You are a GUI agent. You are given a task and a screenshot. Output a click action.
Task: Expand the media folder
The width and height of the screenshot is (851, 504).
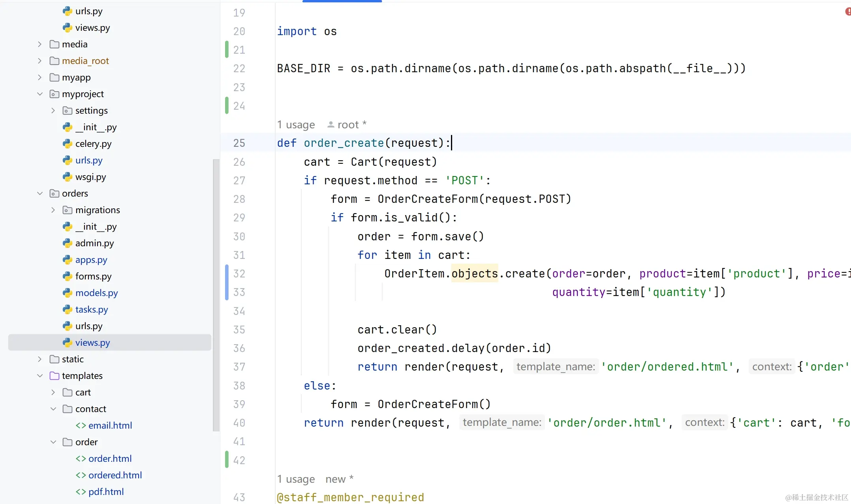click(39, 44)
